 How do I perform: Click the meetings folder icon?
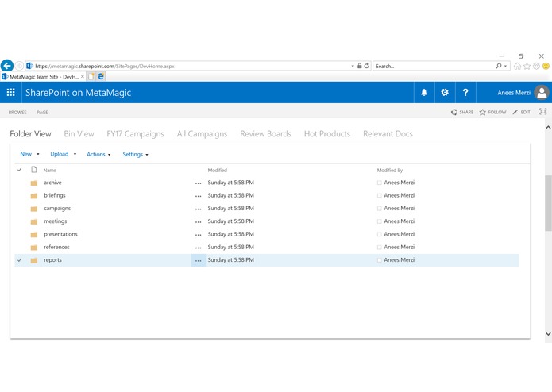point(34,222)
